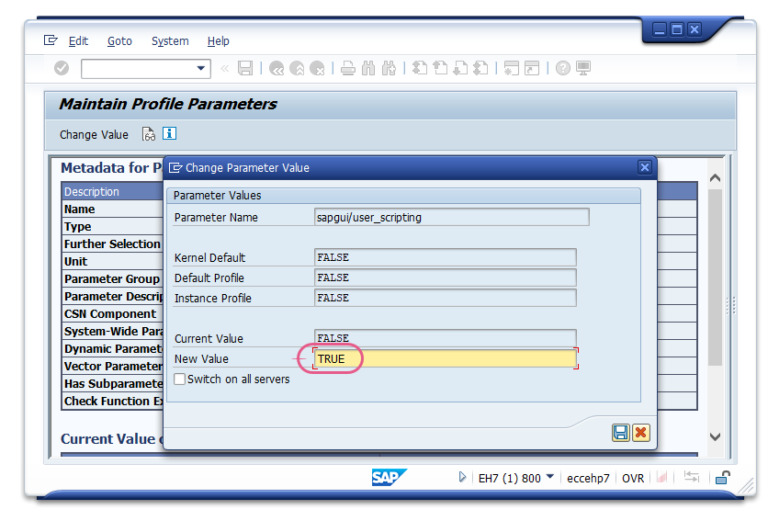Open the Goto menu

click(x=120, y=41)
